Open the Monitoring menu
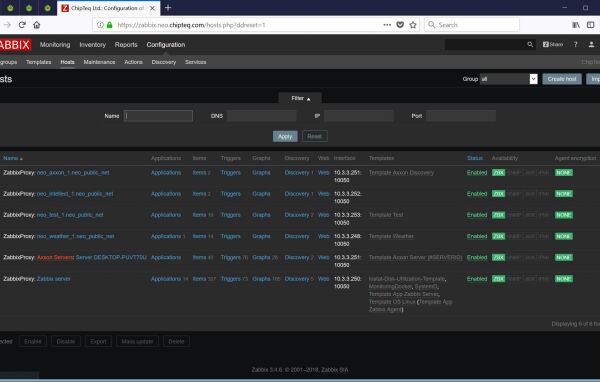The image size is (600, 382). (55, 45)
